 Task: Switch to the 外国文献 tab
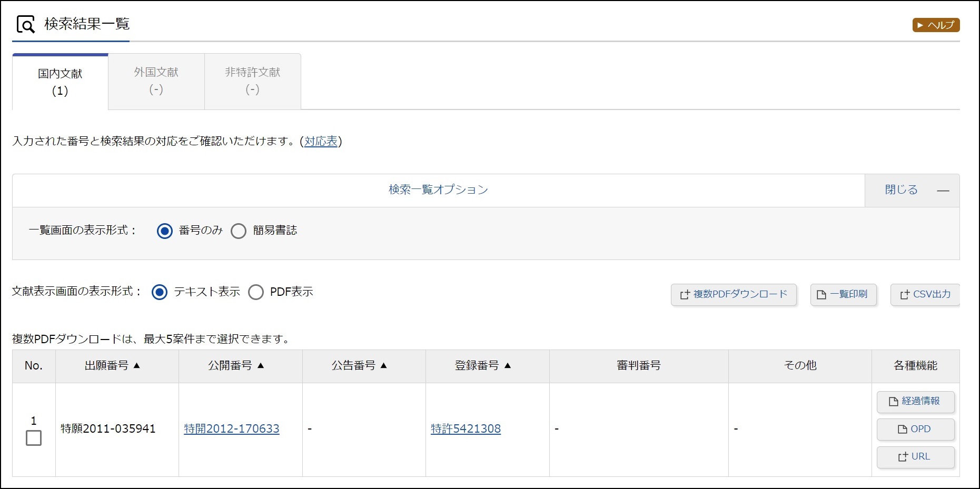tap(156, 81)
